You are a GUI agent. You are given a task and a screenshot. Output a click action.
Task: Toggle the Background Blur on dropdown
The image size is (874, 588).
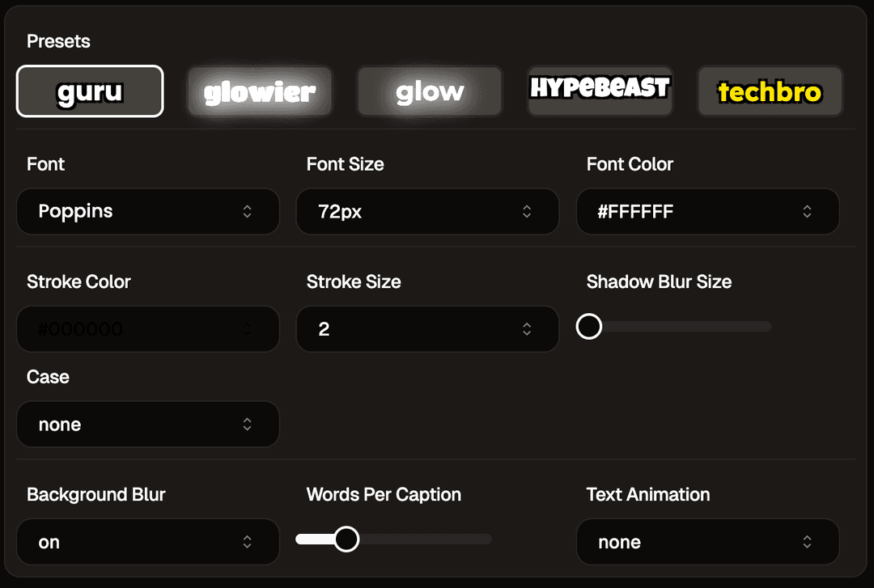tap(147, 542)
